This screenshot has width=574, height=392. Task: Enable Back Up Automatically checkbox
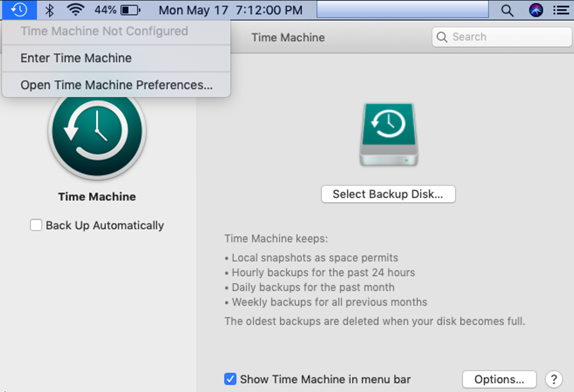click(36, 225)
